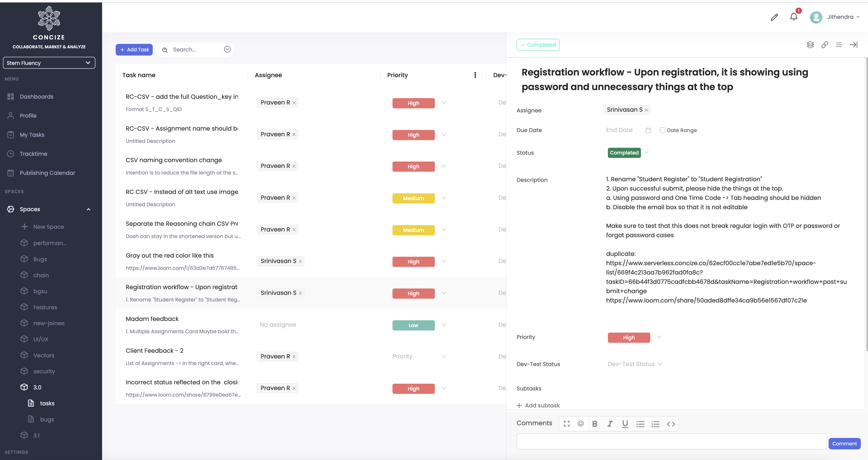Viewport: 868px width, 460px height.
Task: Click the Add Task button
Action: 134,49
